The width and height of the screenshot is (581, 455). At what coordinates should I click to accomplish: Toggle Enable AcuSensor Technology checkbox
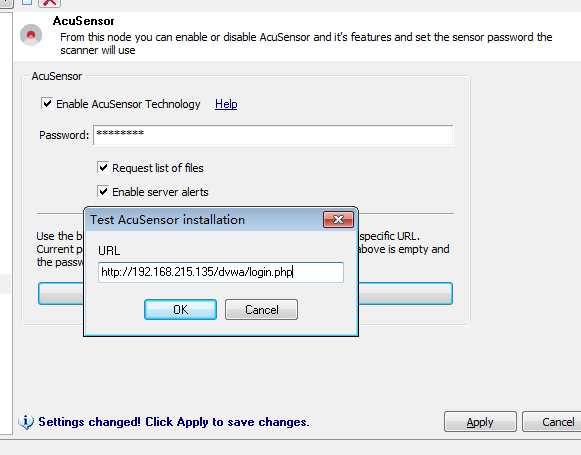click(x=47, y=104)
